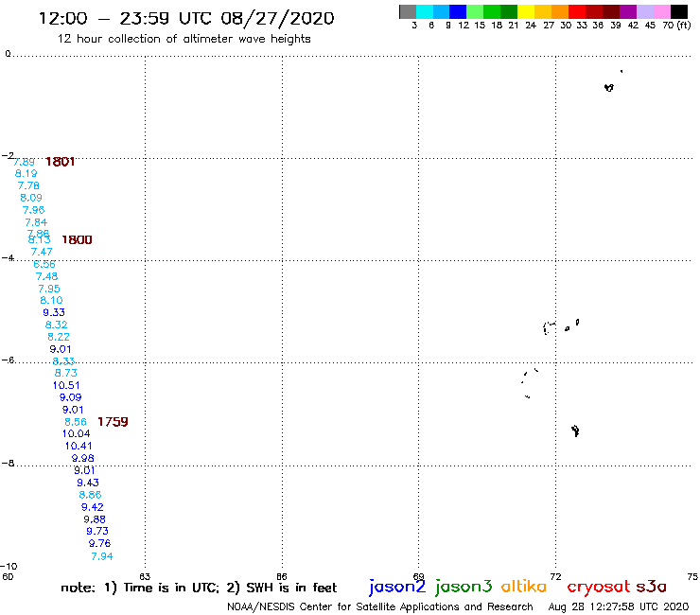Click the 9.42 wave height reading

(x=93, y=507)
